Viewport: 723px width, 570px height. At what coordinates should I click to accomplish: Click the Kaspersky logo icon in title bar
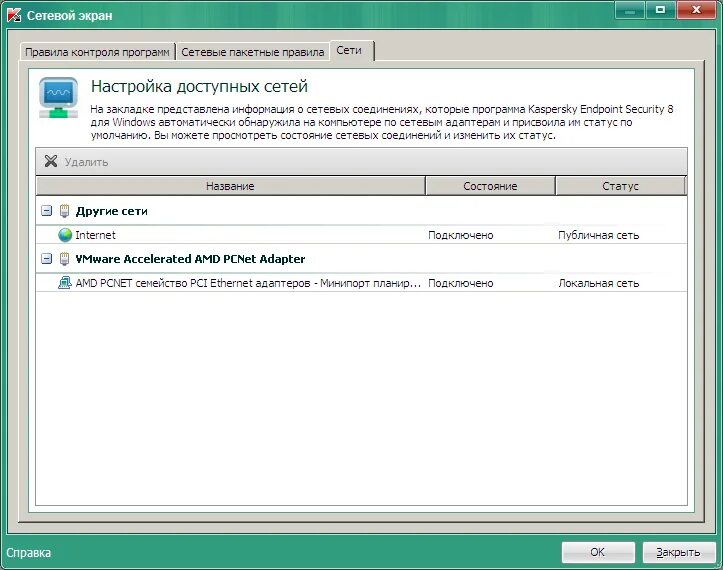(x=13, y=15)
